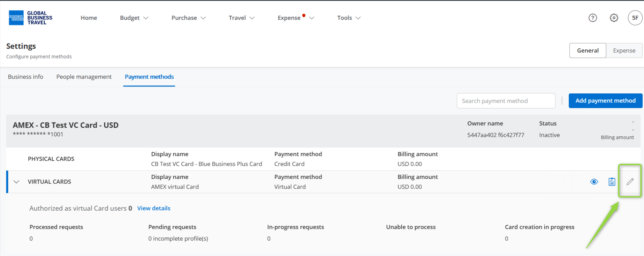Select the Payment methods tab
Viewport: 644px width, 256px height.
pyautogui.click(x=149, y=77)
